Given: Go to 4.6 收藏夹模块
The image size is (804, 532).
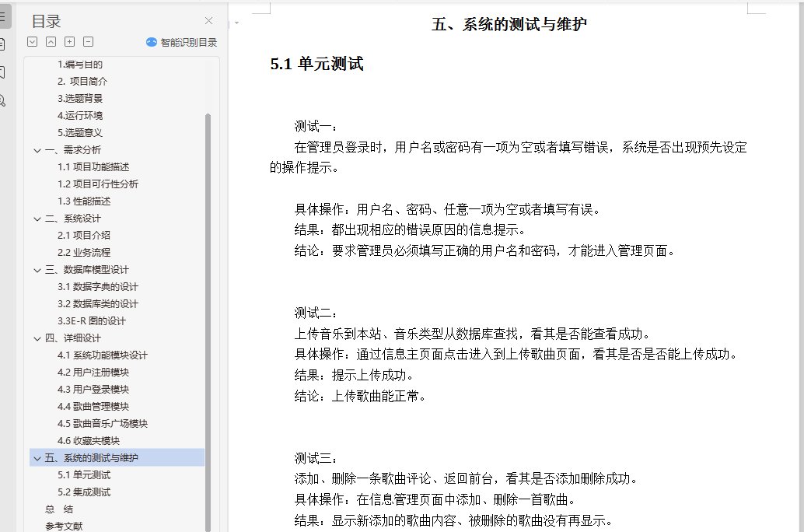Looking at the screenshot, I should (89, 441).
